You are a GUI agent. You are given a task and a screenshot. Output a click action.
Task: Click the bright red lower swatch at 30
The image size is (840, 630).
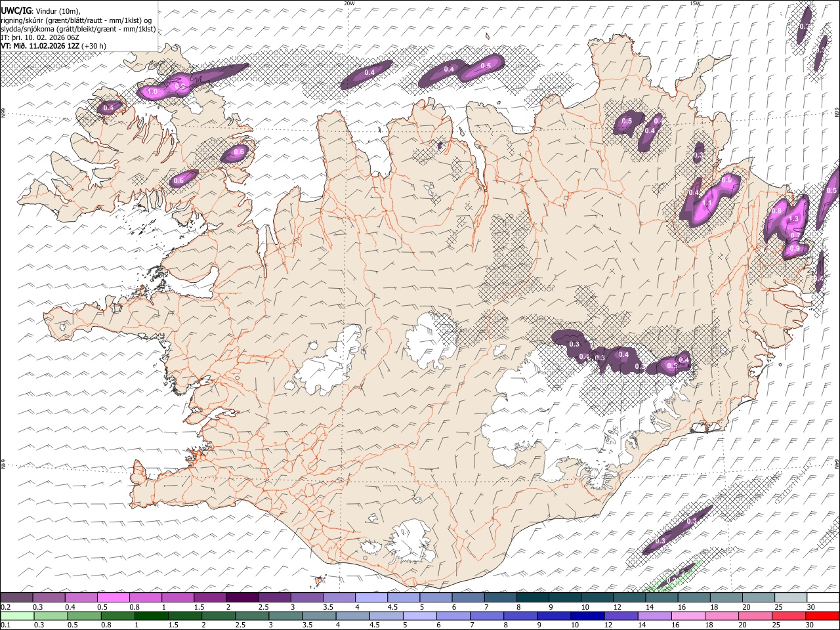[822, 616]
